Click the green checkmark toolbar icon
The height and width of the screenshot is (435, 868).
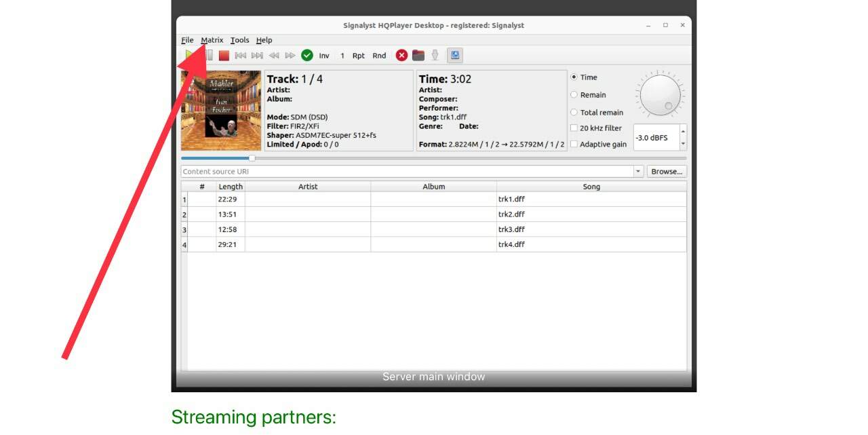307,56
